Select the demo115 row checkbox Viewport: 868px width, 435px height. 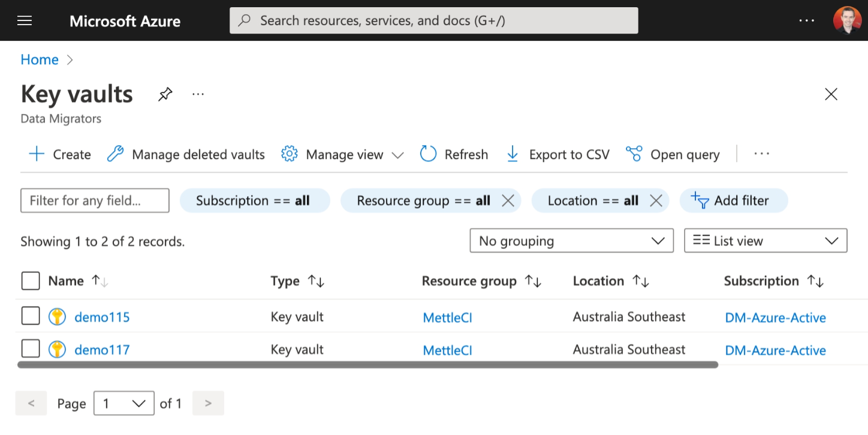tap(31, 316)
